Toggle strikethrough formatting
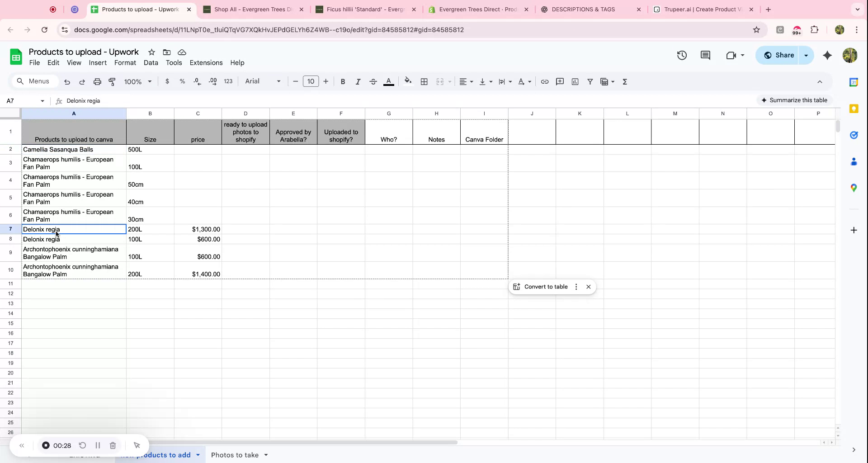 click(x=373, y=82)
